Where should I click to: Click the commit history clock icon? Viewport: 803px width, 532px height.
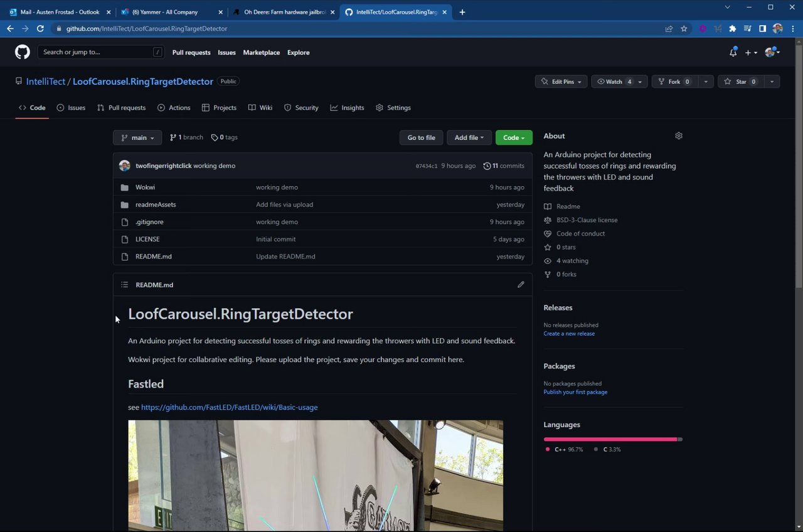pos(487,166)
